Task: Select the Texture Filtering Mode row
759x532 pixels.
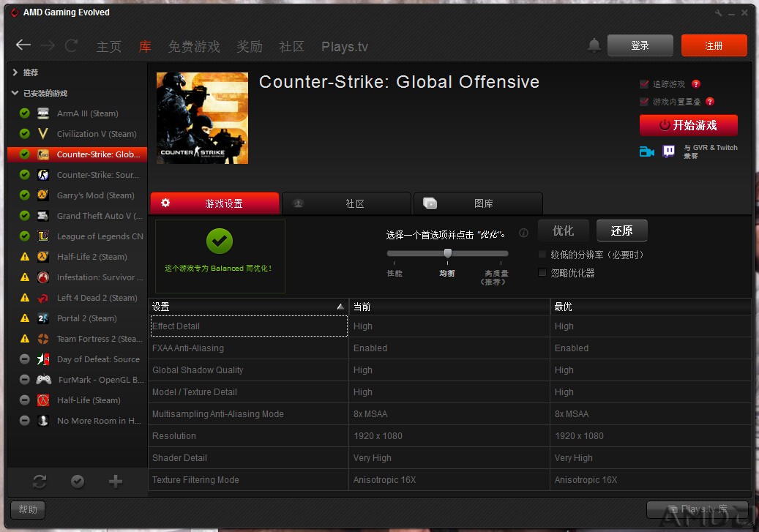Action: click(449, 480)
